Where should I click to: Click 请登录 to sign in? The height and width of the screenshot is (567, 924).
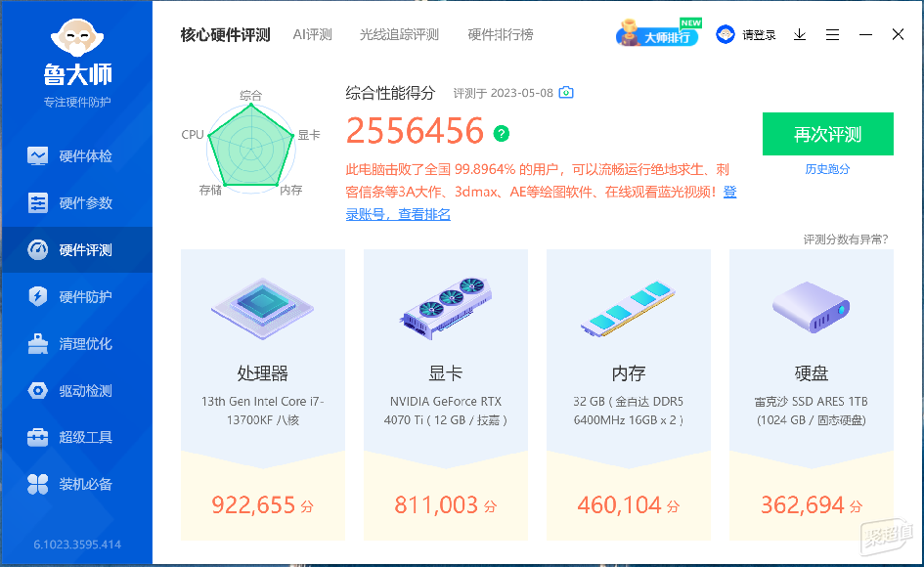click(x=746, y=35)
